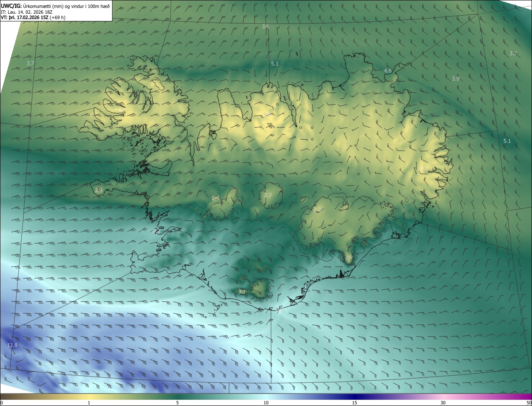The width and height of the screenshot is (532, 406).
Task: Click the '5' tick on the colour scale
Action: click(x=177, y=403)
